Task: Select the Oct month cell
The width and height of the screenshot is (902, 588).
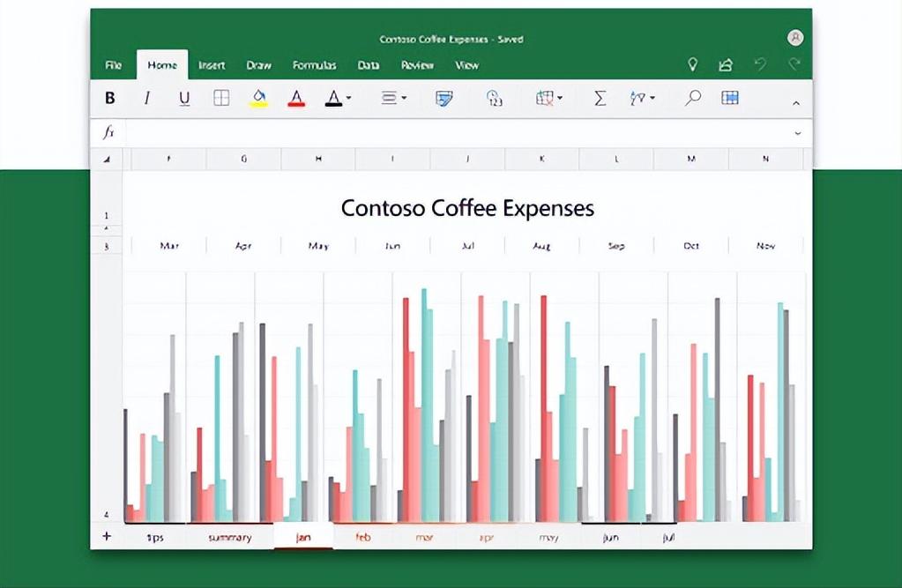Action: pos(691,246)
